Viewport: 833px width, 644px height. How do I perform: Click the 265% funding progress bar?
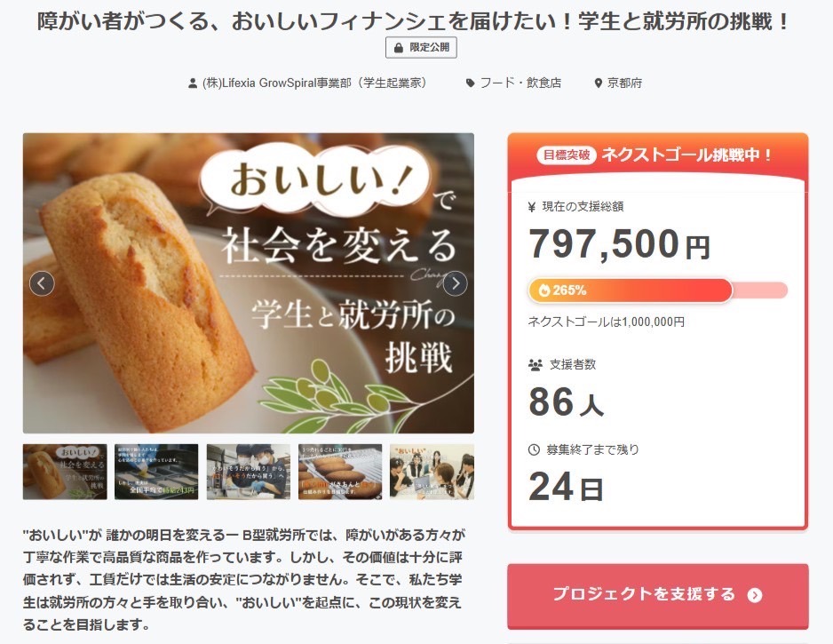coord(658,290)
